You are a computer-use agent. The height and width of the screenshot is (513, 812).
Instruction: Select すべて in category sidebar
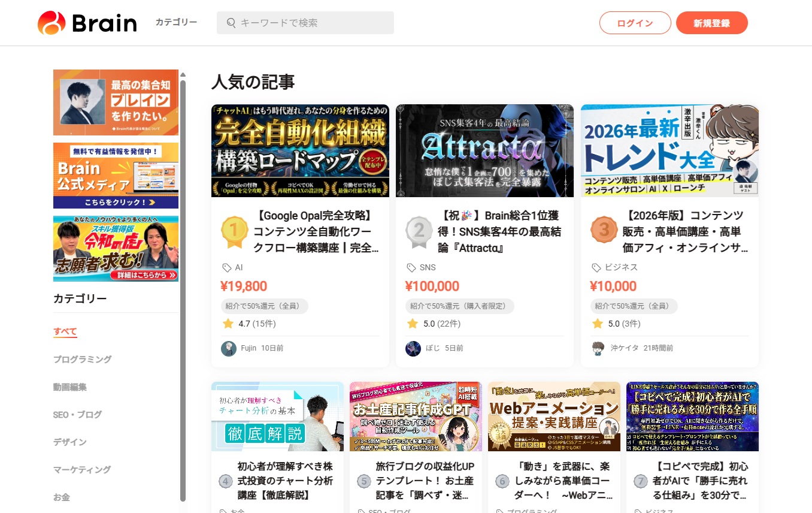pos(65,331)
